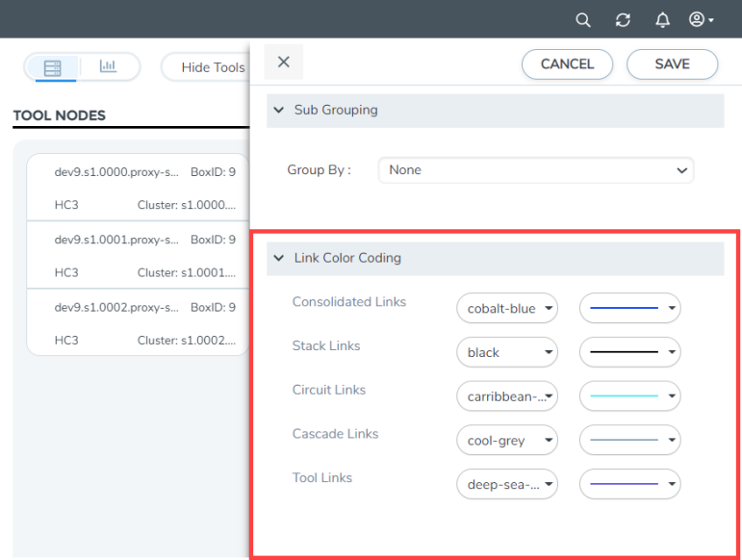Switch to chart view toggle
The image size is (742, 560).
click(x=108, y=67)
